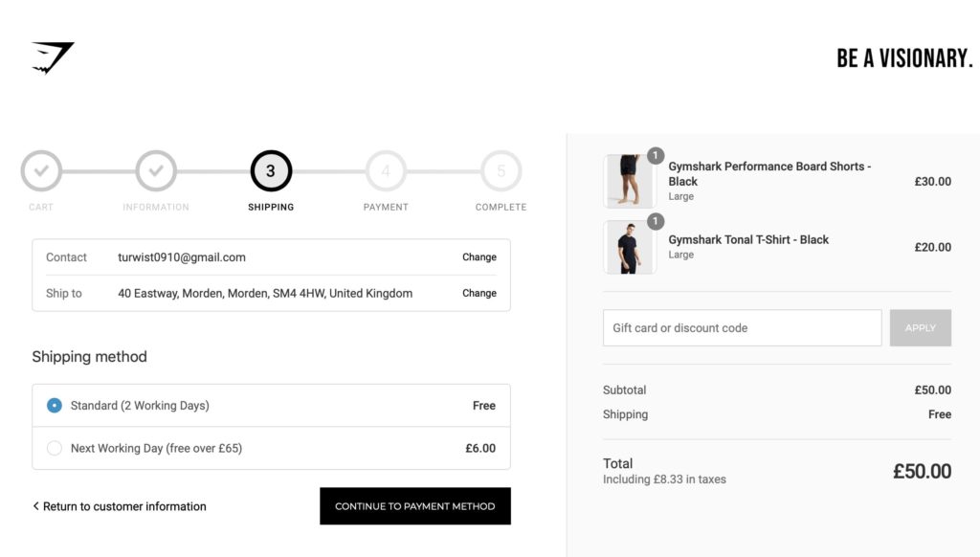
Task: Select Standard (2 Working Days) shipping
Action: [x=55, y=406]
